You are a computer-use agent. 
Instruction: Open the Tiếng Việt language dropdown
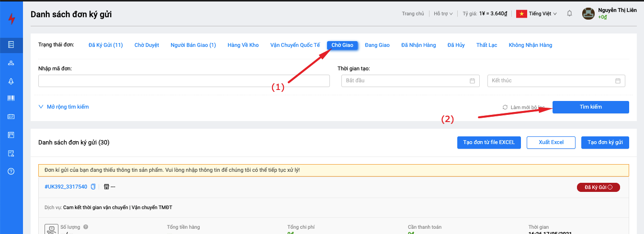coord(542,13)
